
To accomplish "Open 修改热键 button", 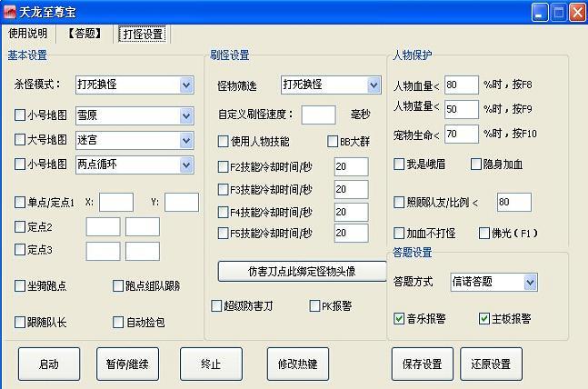I will click(x=298, y=364).
